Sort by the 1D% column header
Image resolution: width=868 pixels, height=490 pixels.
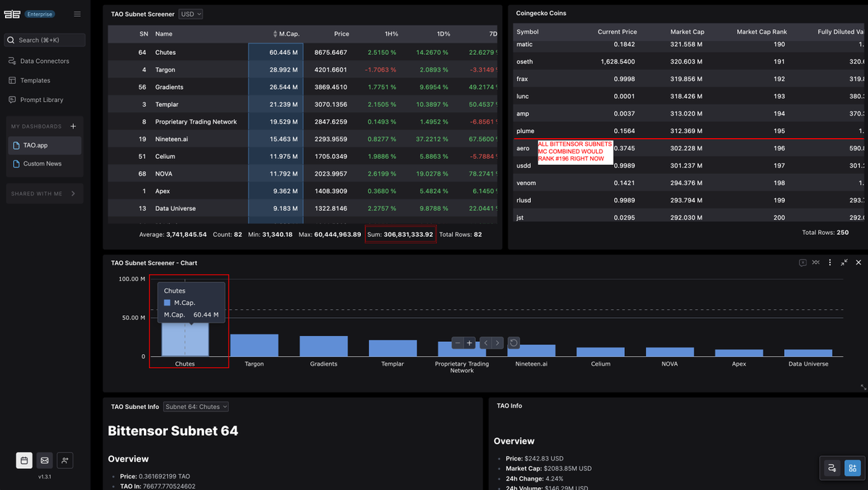pos(443,34)
